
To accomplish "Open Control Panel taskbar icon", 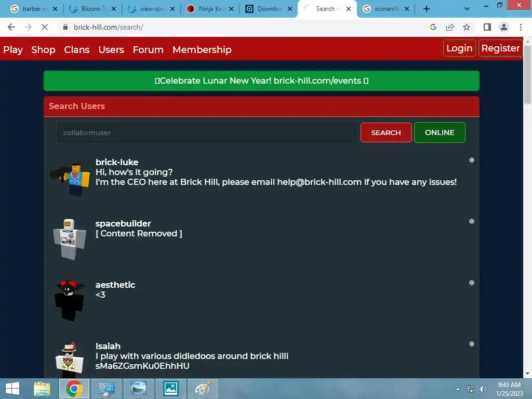I will point(106,389).
